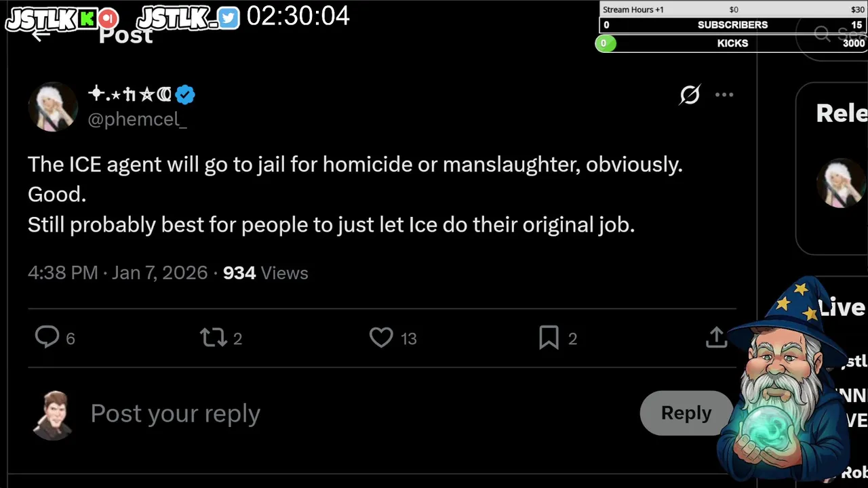Click the gray Reply button
The width and height of the screenshot is (868, 488).
686,413
